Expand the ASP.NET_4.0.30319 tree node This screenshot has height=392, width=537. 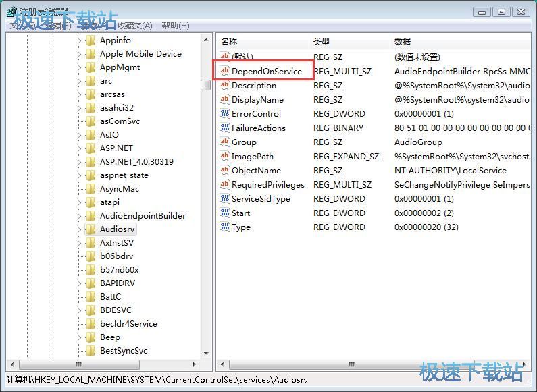[x=79, y=162]
